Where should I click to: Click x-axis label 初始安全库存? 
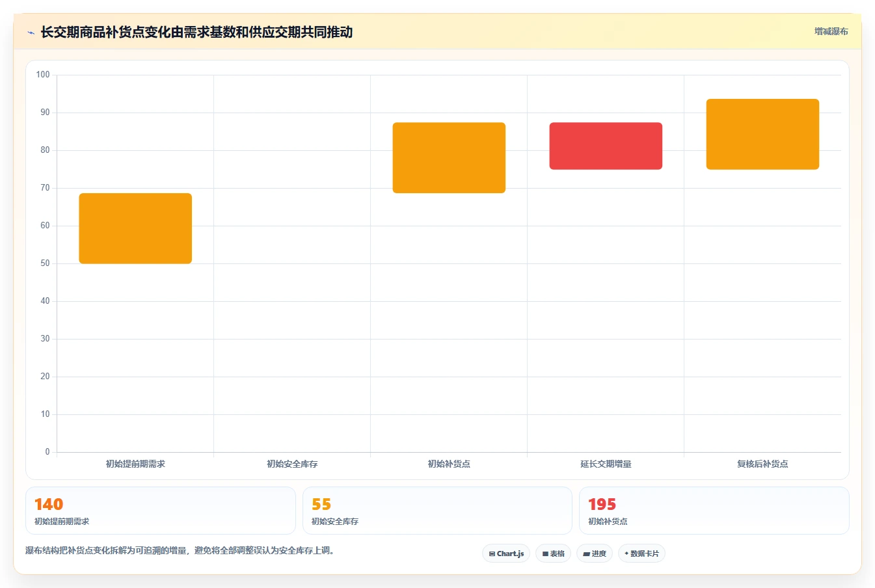292,464
